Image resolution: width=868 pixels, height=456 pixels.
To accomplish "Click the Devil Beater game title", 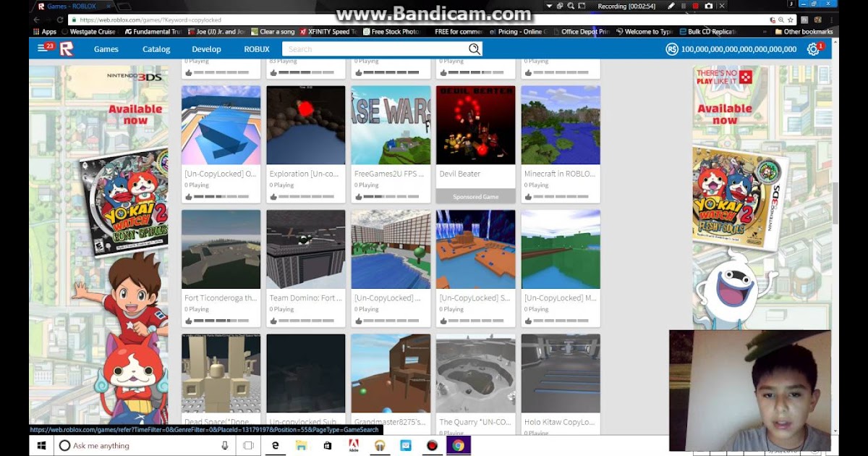I will tap(460, 174).
